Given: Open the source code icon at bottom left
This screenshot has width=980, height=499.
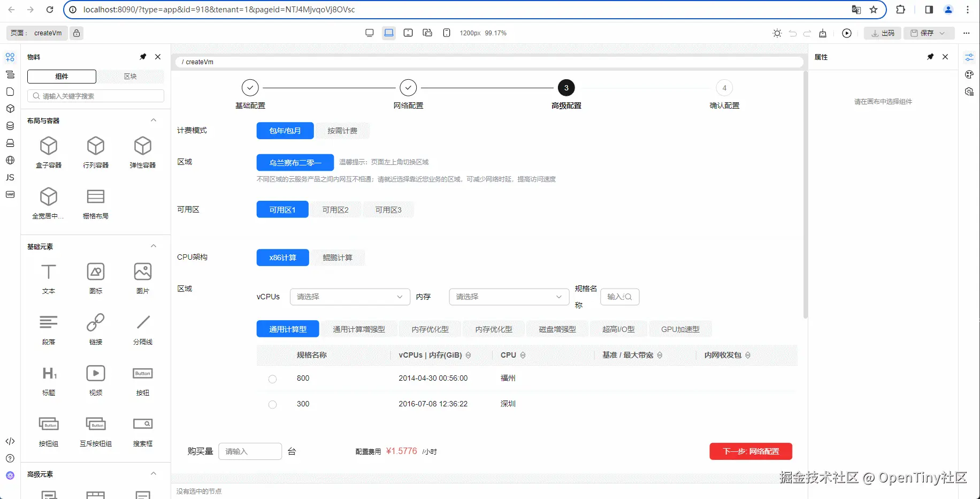Looking at the screenshot, I should pos(10,441).
